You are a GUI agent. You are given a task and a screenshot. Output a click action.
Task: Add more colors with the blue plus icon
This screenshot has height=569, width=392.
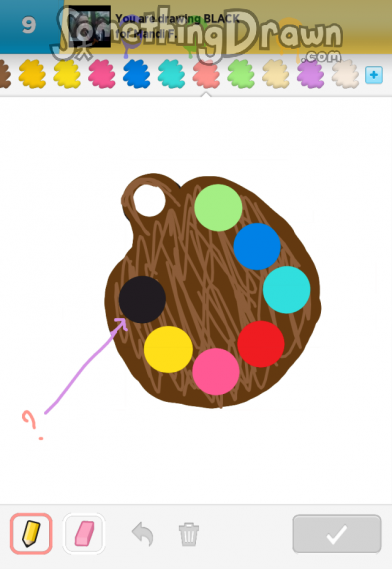click(374, 75)
